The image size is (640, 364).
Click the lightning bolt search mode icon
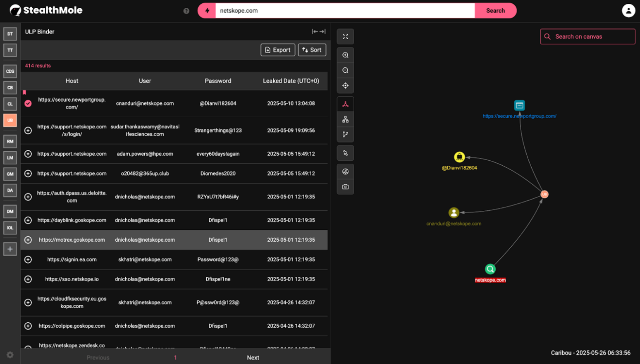point(207,11)
